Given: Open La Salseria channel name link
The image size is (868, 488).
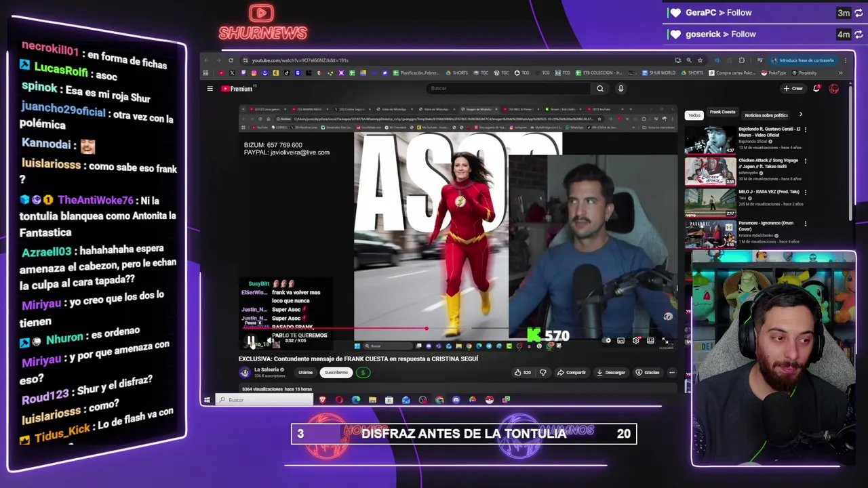Looking at the screenshot, I should click(267, 370).
